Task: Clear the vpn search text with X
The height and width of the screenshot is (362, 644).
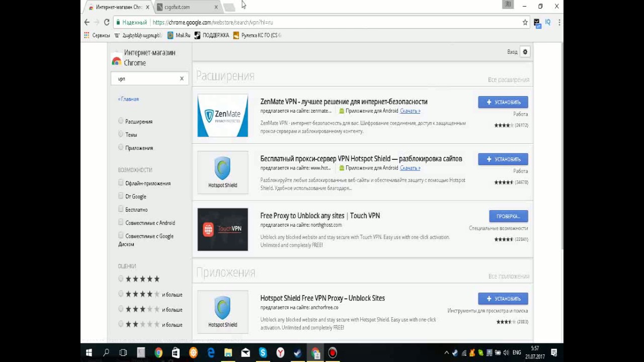Action: click(x=182, y=78)
